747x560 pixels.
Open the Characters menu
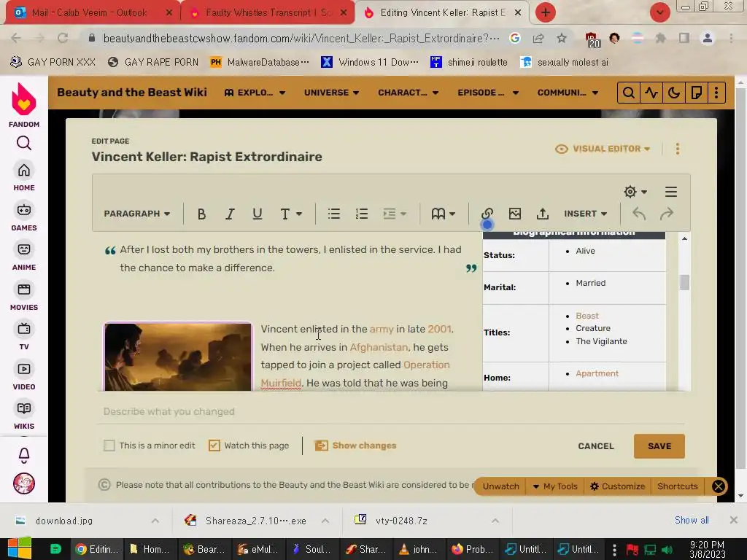coord(409,93)
